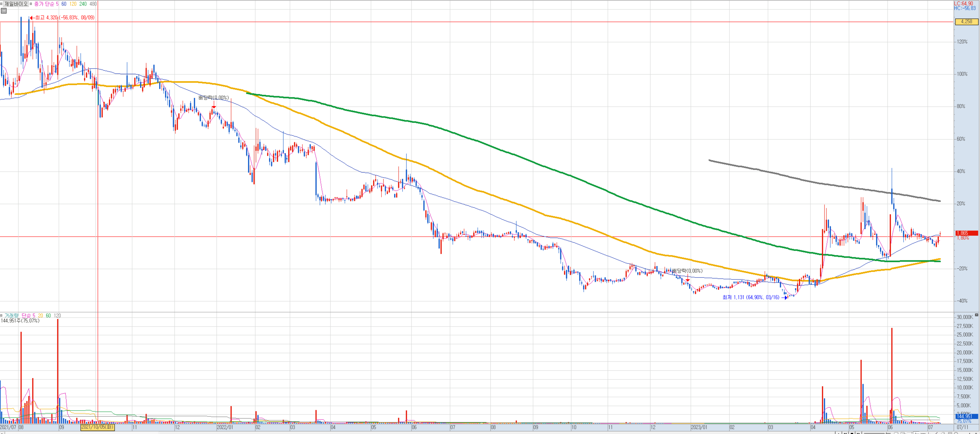Click red 1,865 current price tag
The width and height of the screenshot is (980, 434).
[x=966, y=233]
